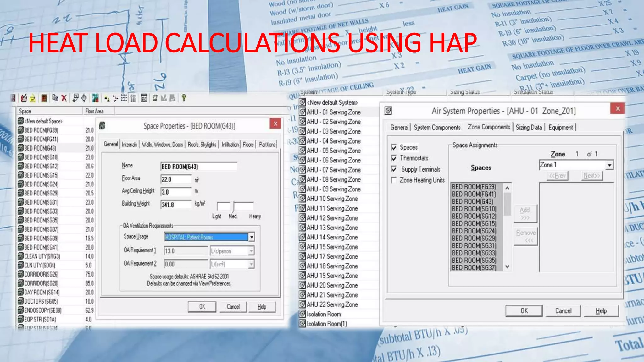This screenshot has height=362, width=644.
Task: Click the Floor Area input field
Action: coord(175,179)
